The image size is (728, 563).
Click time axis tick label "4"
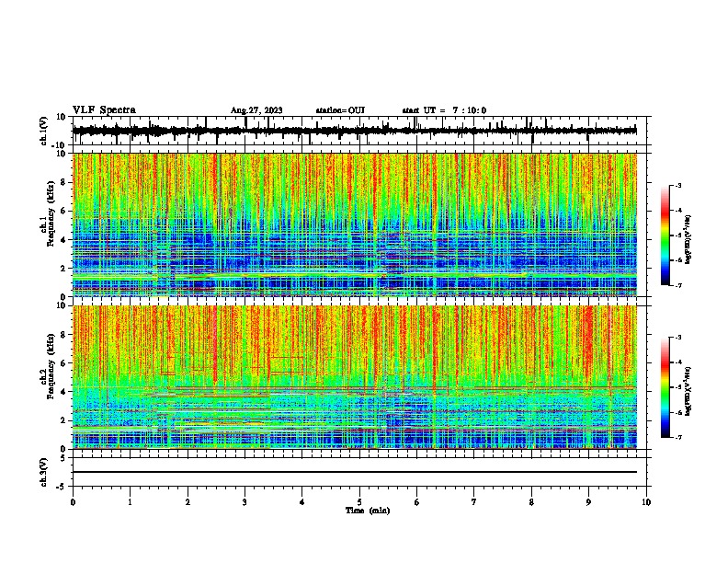pos(302,502)
